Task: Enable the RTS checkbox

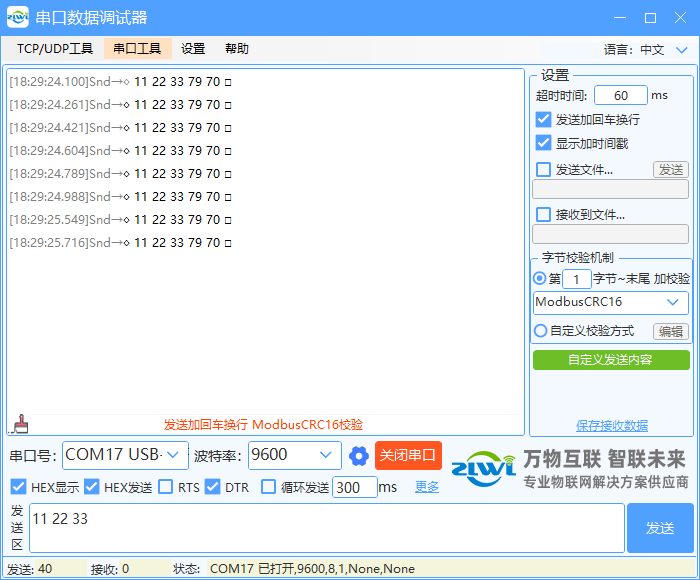Action: [166, 487]
